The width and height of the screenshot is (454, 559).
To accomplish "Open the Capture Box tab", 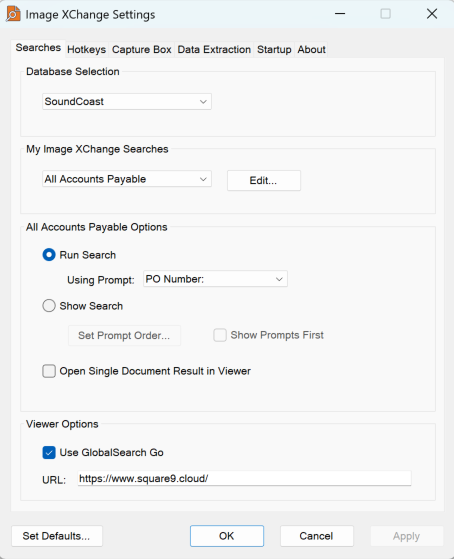I will point(142,50).
